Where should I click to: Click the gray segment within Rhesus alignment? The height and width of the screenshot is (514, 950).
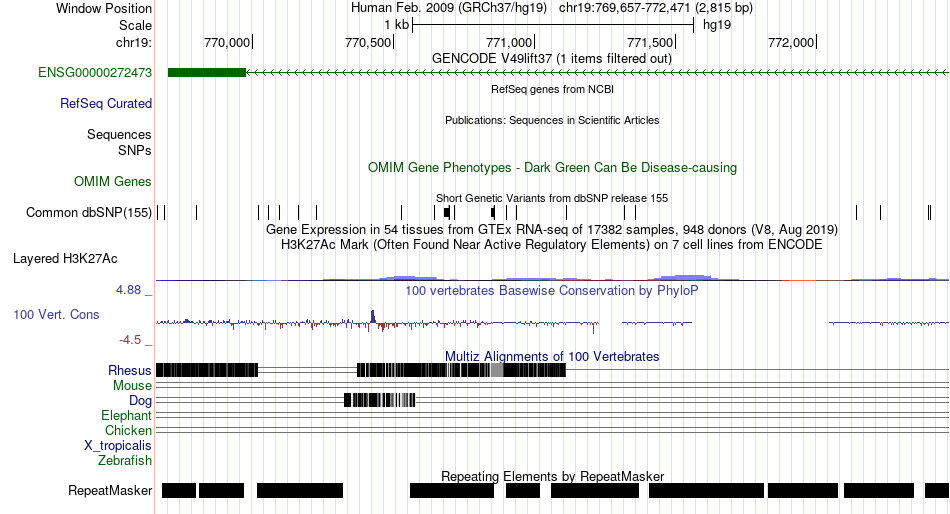[497, 370]
